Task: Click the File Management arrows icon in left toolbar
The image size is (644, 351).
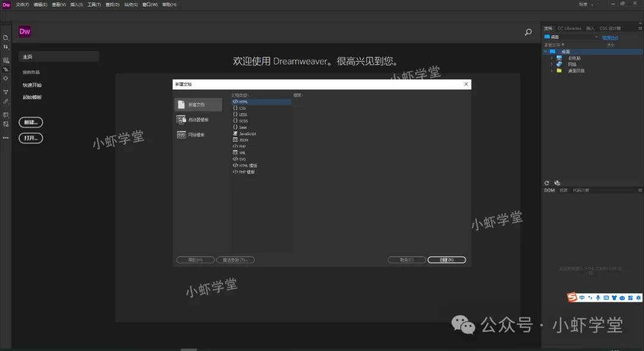Action: [x=6, y=47]
